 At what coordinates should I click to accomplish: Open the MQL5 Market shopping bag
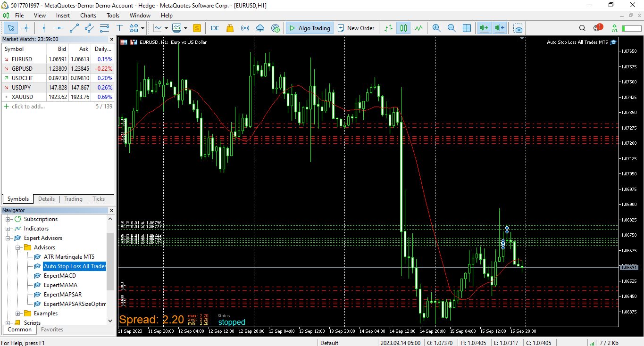(x=230, y=28)
